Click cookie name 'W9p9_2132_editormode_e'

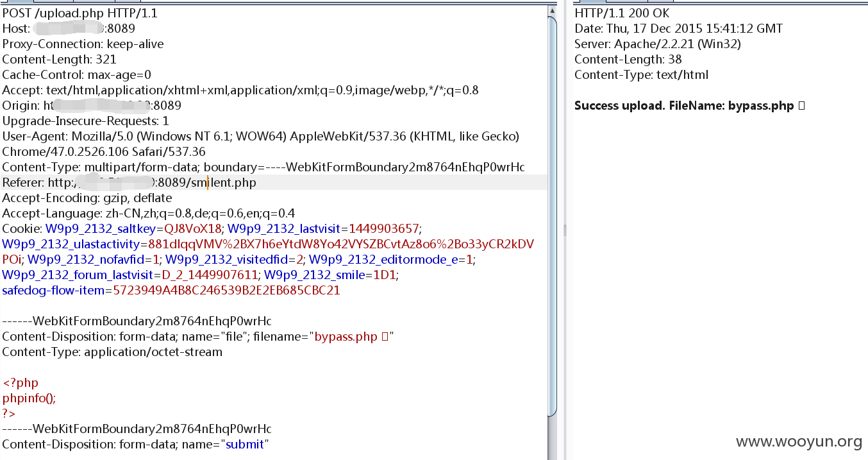point(385,259)
